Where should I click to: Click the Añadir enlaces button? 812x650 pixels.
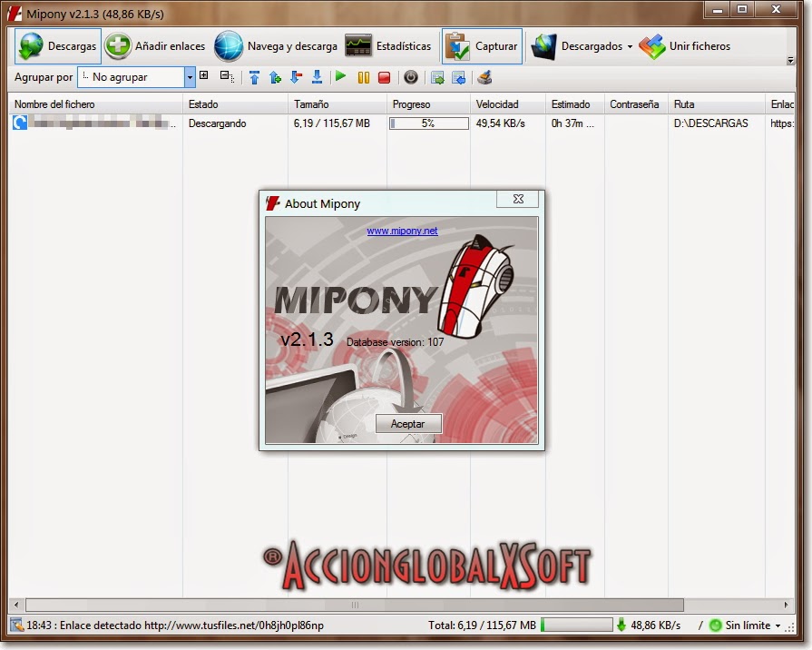click(x=155, y=46)
